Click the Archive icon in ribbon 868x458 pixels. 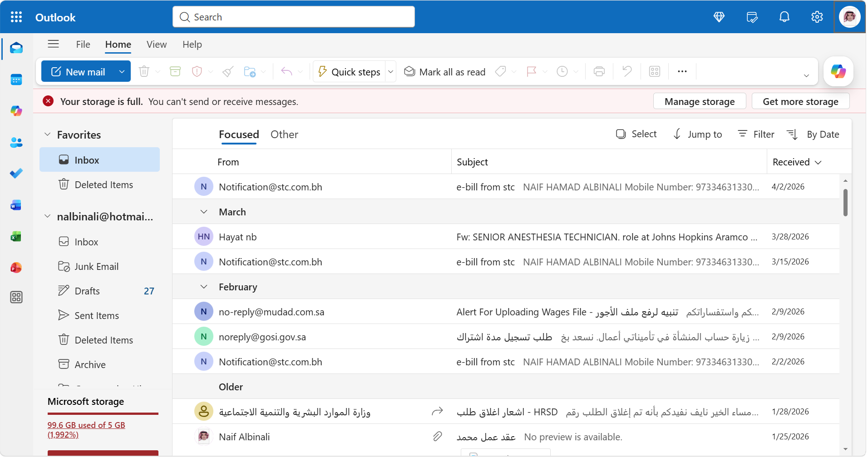[x=175, y=71]
